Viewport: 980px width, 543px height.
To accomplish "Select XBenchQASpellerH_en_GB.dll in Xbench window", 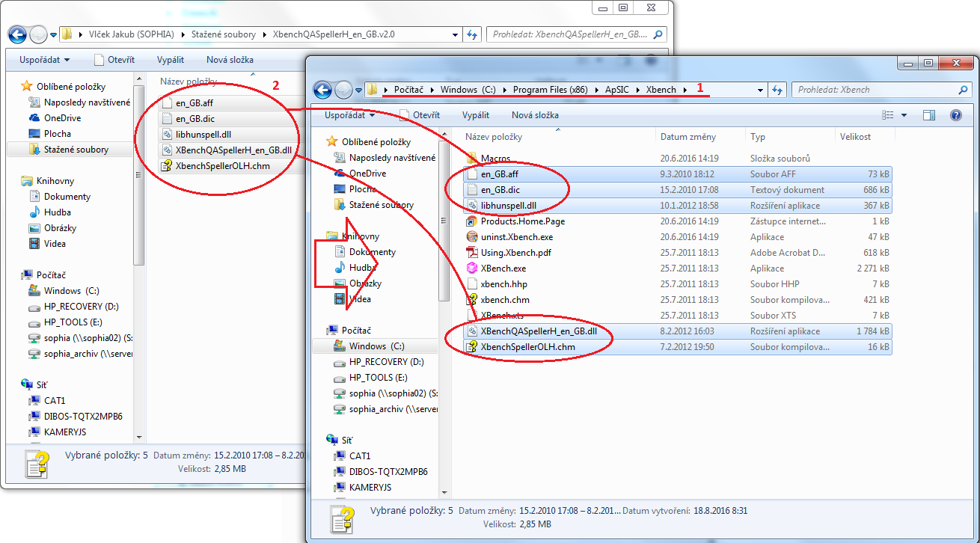I will point(678,331).
